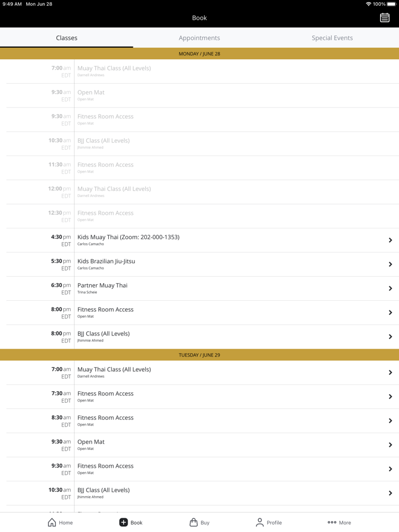The image size is (399, 532).
Task: Tap the Tuesday / June 29 header
Action: click(199, 355)
